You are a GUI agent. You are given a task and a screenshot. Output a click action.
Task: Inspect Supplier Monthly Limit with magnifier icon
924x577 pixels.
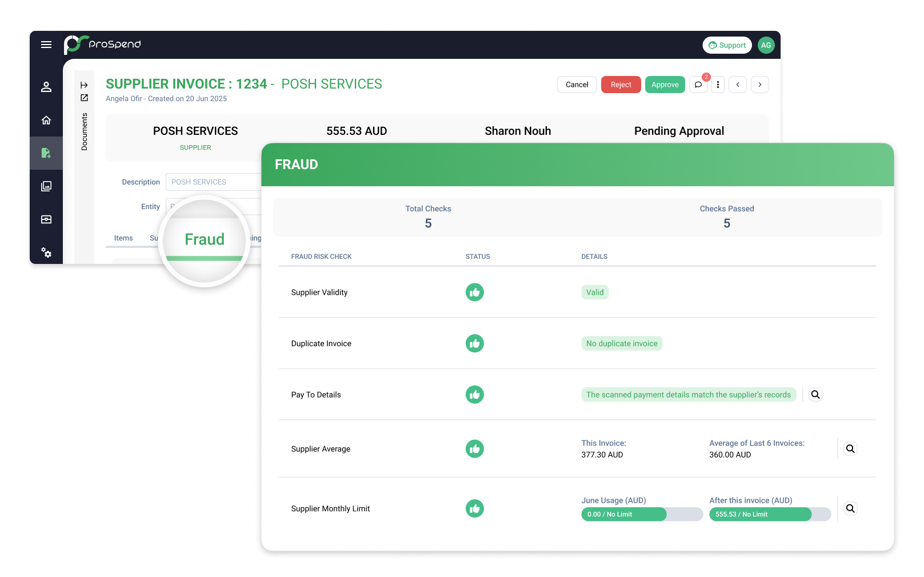click(x=850, y=508)
